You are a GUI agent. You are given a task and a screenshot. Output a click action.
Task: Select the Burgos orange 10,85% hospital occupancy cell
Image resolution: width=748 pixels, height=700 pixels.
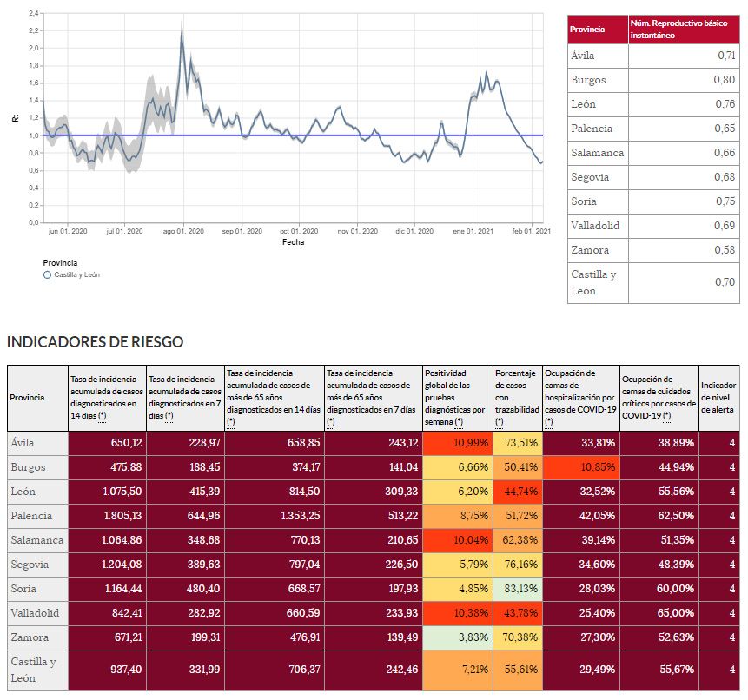pyautogui.click(x=580, y=467)
